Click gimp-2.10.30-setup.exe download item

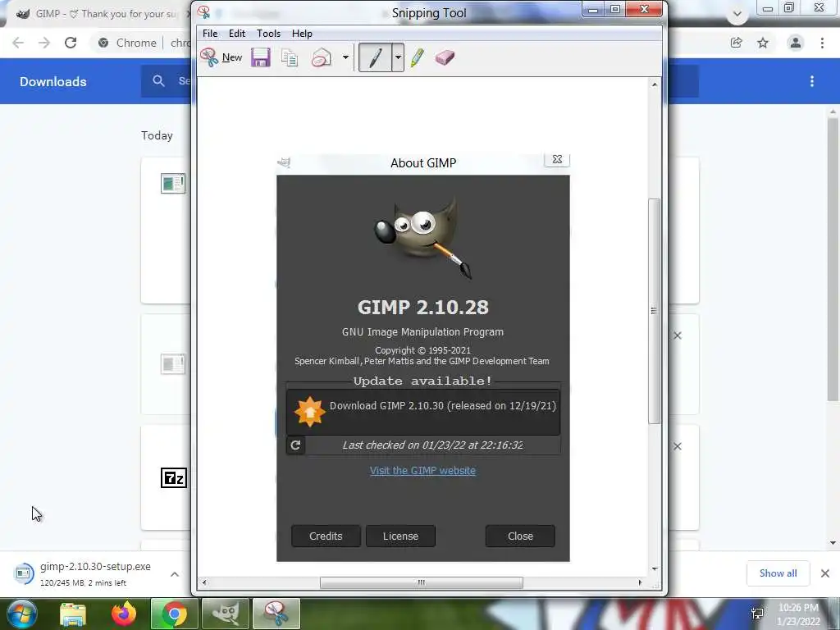coord(85,573)
